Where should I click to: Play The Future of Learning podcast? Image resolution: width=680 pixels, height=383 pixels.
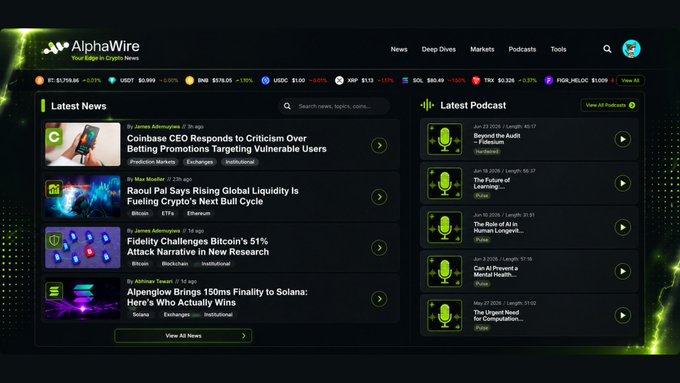click(622, 183)
